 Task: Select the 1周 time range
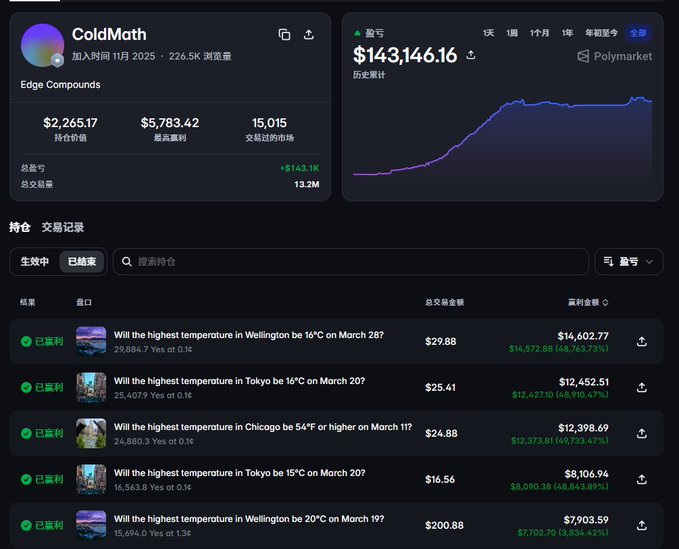[x=512, y=33]
